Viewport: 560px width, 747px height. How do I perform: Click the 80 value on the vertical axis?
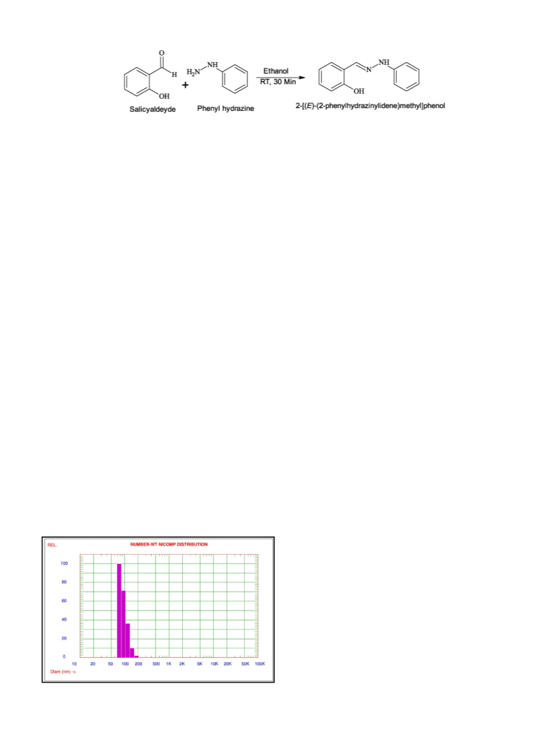coord(64,582)
